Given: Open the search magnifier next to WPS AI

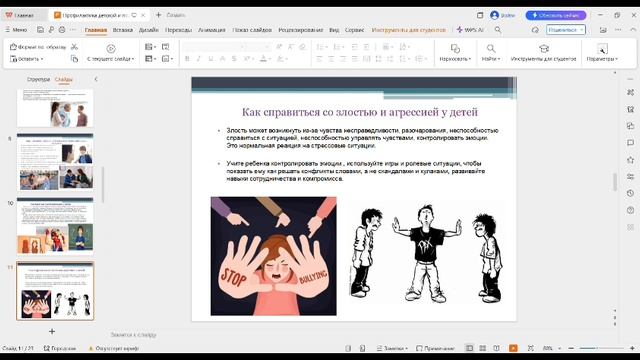Looking at the screenshot, I should (498, 30).
